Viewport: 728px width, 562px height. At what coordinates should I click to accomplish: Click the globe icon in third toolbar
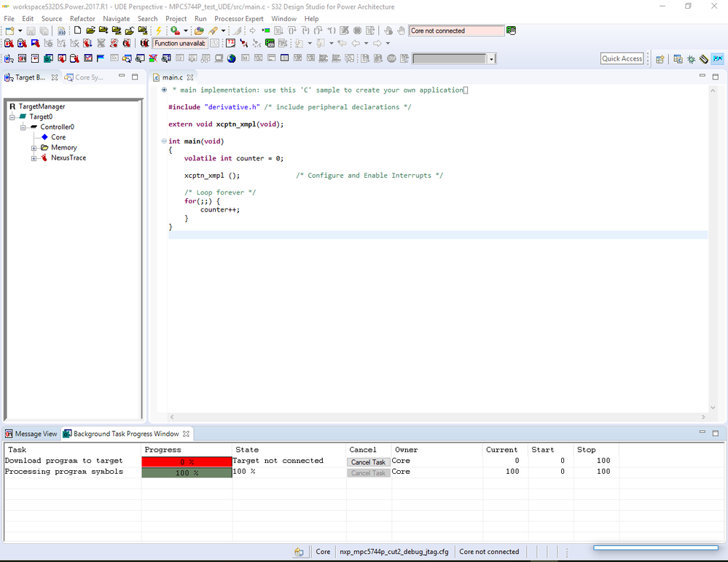click(232, 58)
